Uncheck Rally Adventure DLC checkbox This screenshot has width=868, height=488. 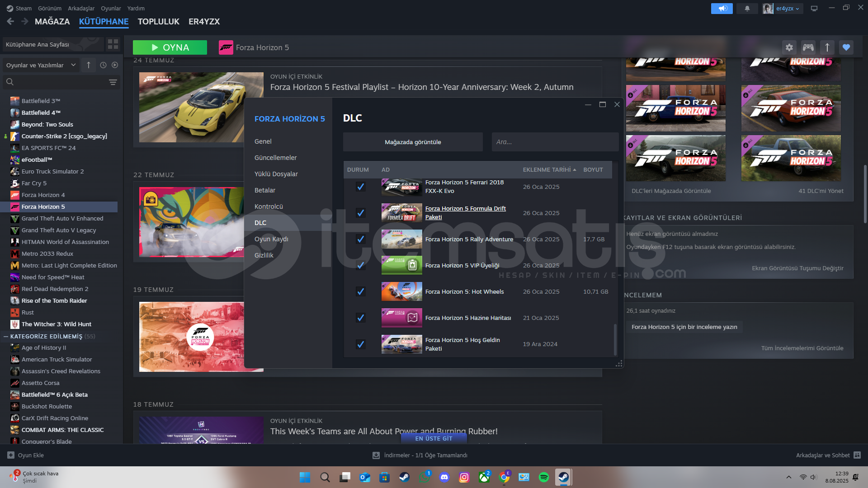[360, 239]
